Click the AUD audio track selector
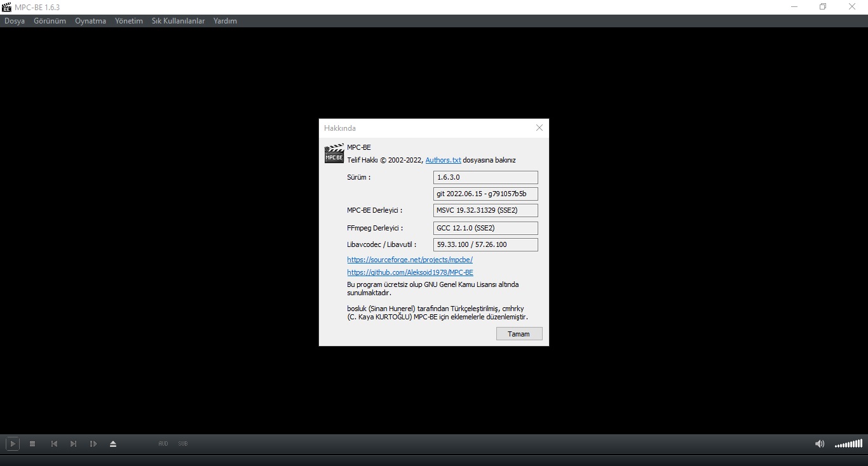Viewport: 868px width, 466px height. [163, 444]
